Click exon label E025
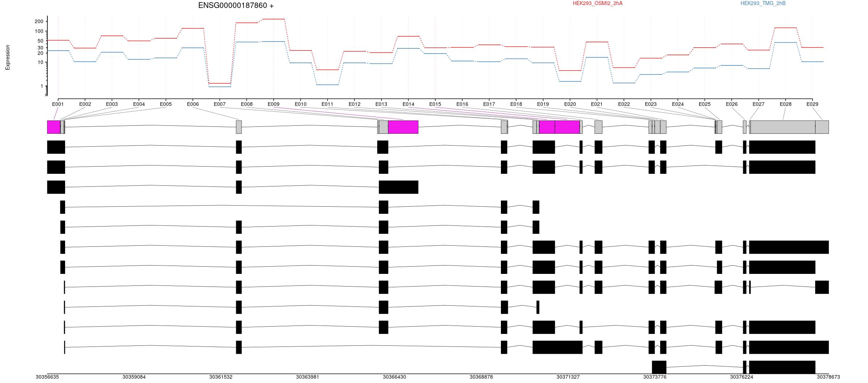Viewport: 868px width, 383px height. point(705,104)
